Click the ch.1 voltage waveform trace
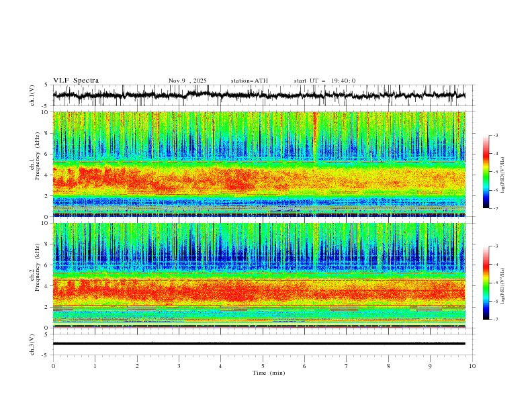532x411 pixels. coord(259,95)
